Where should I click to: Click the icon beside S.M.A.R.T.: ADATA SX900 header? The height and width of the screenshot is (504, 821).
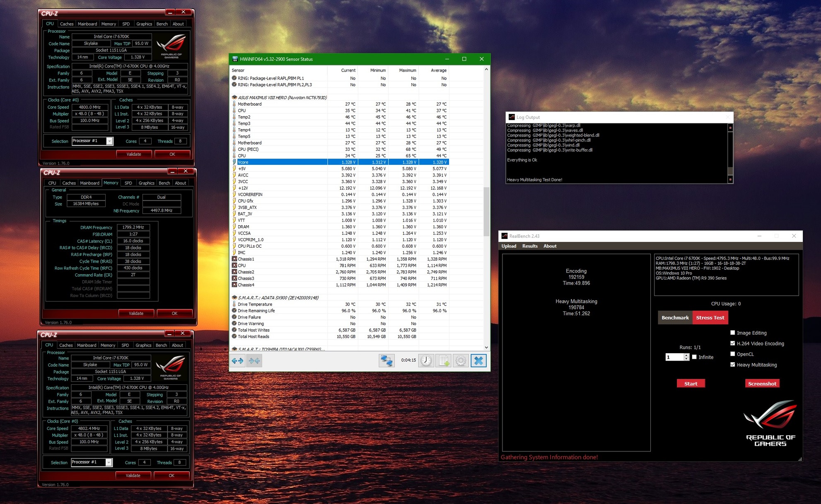point(234,298)
